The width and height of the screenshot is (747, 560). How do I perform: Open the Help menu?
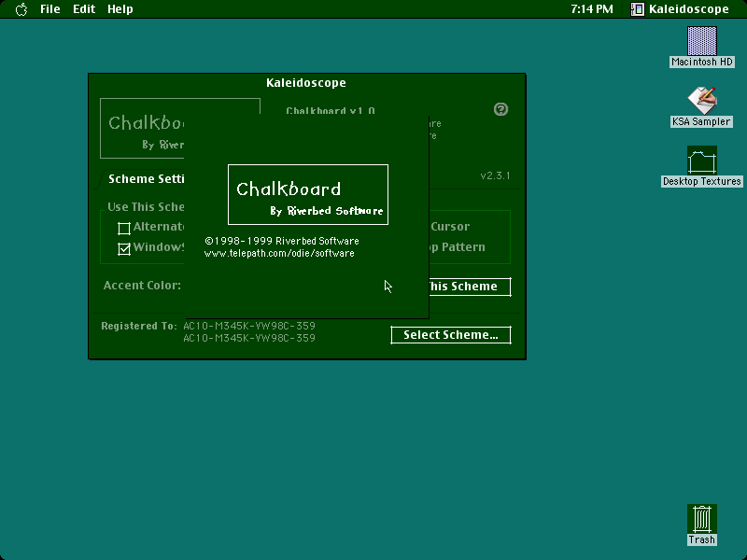click(120, 9)
